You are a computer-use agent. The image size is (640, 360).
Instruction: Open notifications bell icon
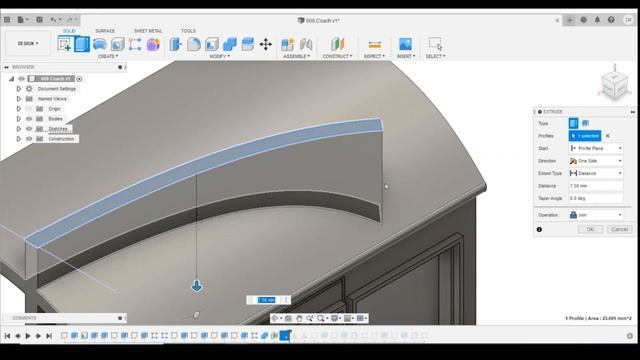597,20
